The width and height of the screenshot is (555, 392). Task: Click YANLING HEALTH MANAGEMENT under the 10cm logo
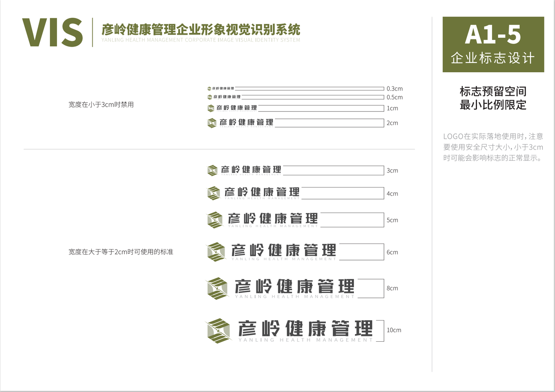306,340
